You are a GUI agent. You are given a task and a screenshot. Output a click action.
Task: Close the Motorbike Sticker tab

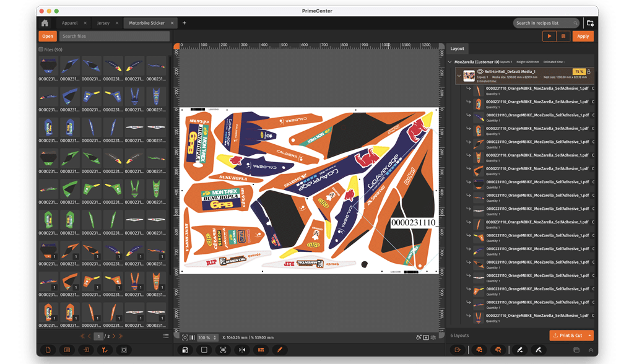click(172, 23)
